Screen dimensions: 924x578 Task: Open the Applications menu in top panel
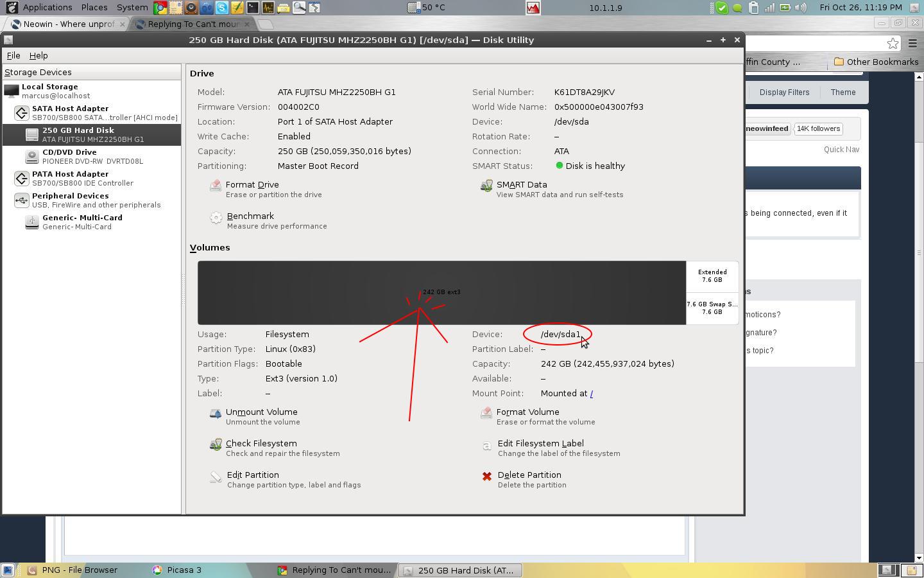pyautogui.click(x=47, y=8)
